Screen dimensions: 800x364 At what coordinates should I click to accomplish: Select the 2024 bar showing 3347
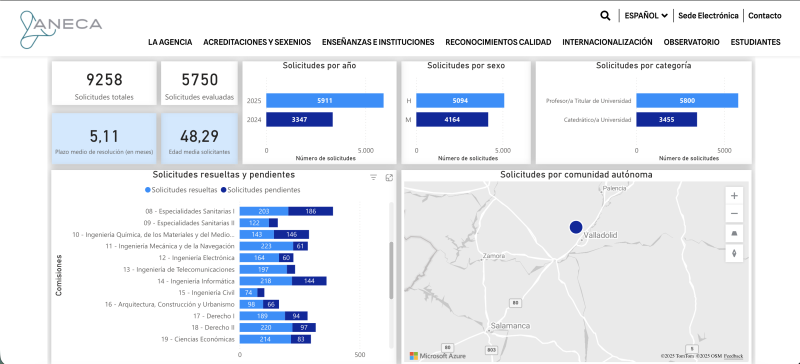[x=299, y=119]
